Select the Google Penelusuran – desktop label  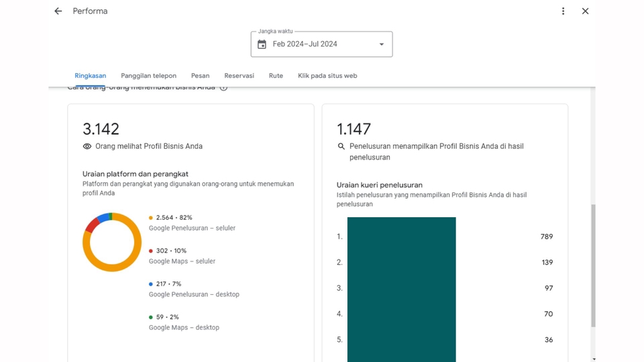pos(194,294)
